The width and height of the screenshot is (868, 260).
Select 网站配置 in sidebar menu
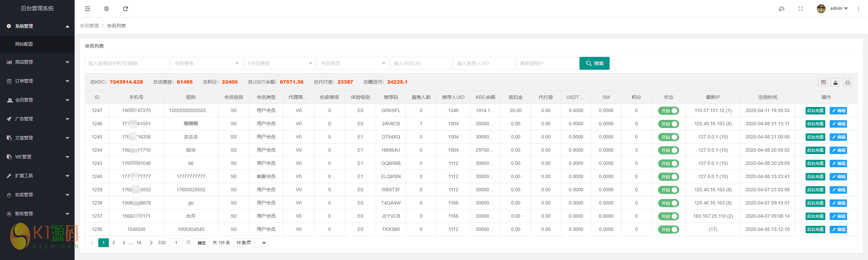coord(24,44)
